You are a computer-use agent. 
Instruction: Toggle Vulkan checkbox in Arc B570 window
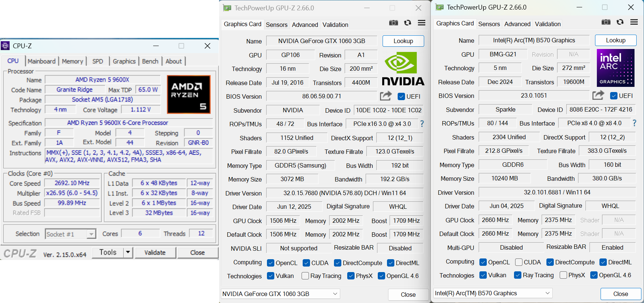pos(483,275)
